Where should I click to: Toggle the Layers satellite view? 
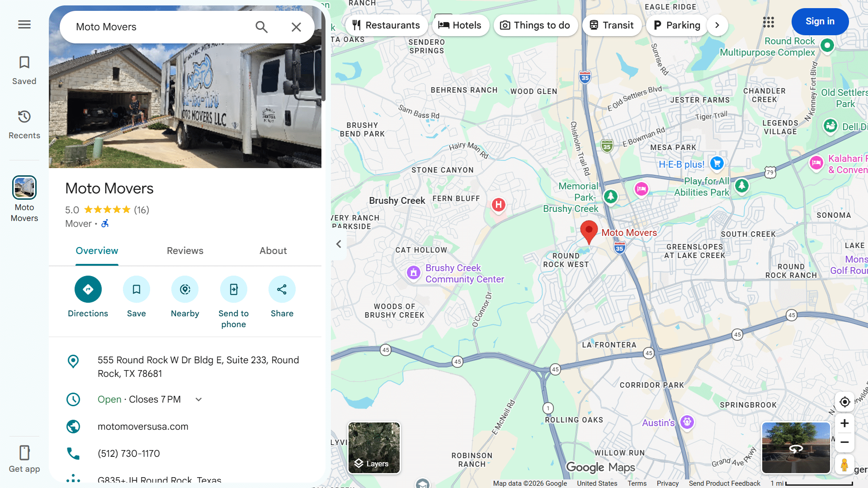[374, 448]
